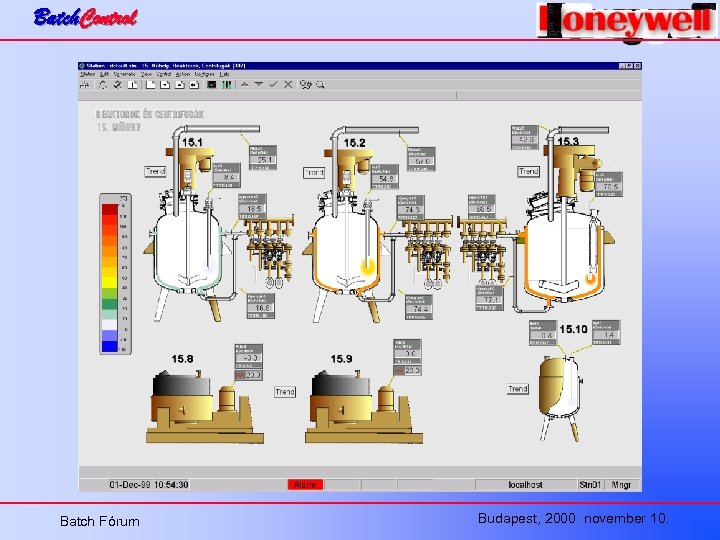Open the Help menu
720x540 pixels.
click(x=225, y=74)
